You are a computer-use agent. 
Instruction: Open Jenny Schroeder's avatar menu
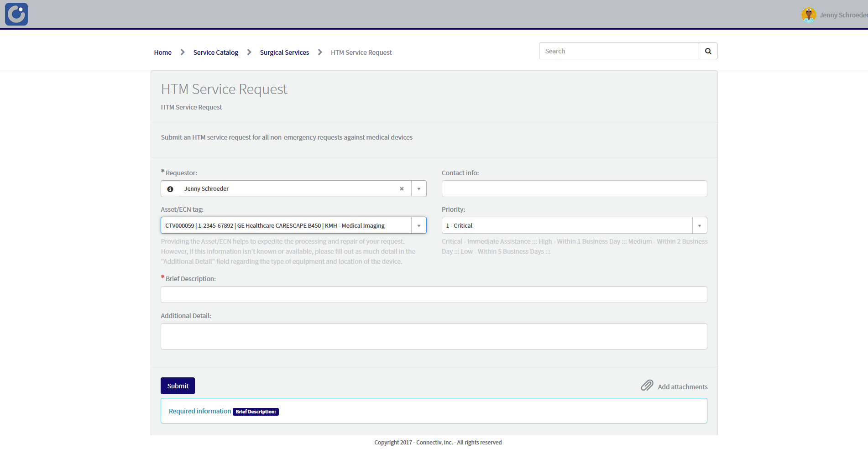click(809, 14)
